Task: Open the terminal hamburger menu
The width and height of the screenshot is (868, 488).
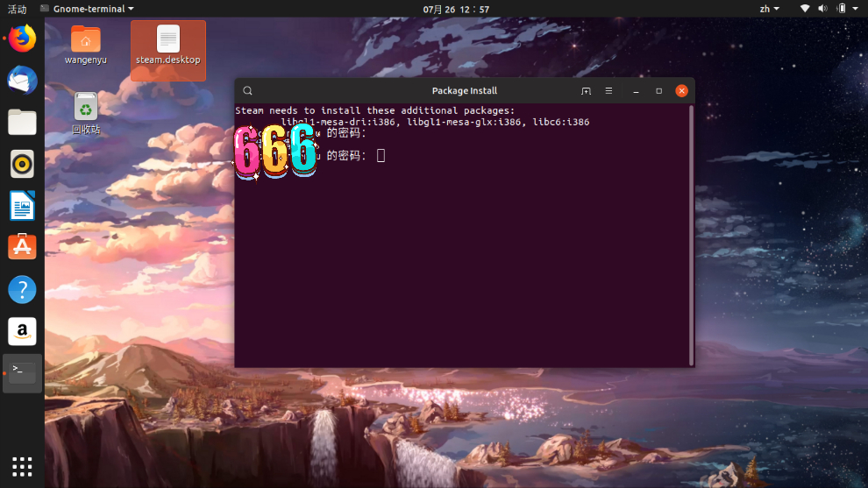Action: pyautogui.click(x=608, y=91)
